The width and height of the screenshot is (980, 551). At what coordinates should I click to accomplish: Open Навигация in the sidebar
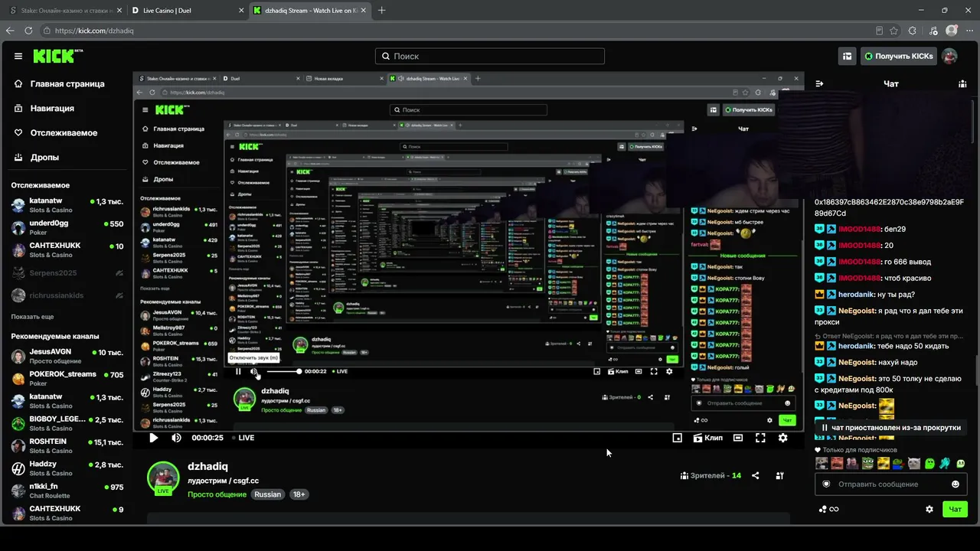click(x=52, y=108)
